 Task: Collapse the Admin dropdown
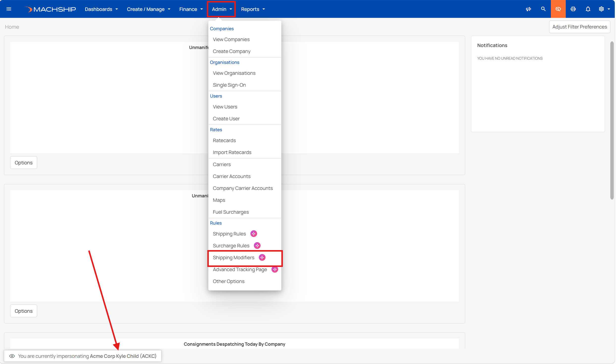click(221, 9)
